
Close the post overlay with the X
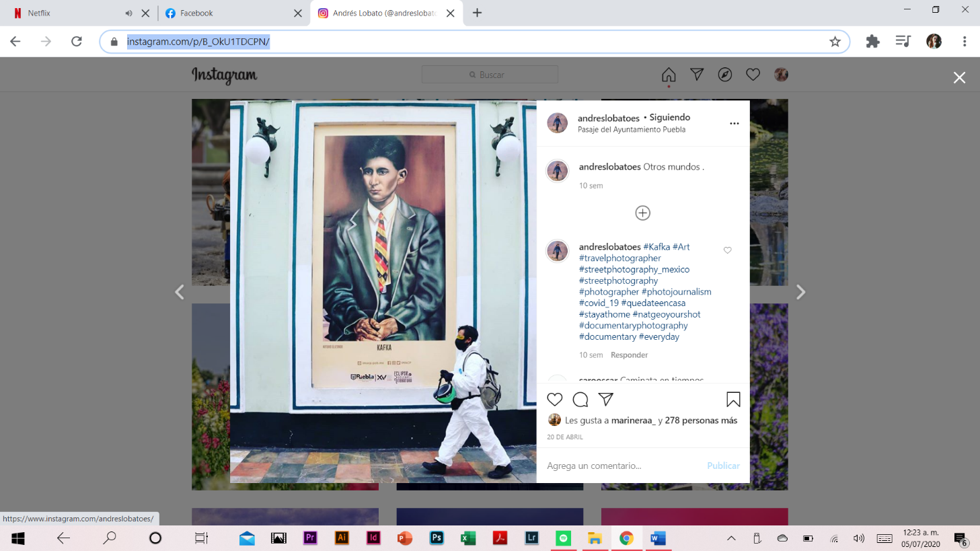click(960, 77)
